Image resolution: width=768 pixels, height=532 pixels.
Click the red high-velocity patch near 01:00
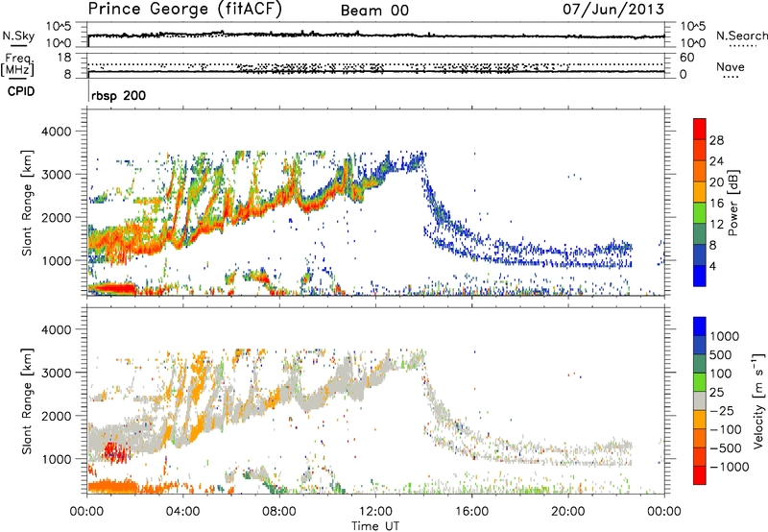pos(114,451)
